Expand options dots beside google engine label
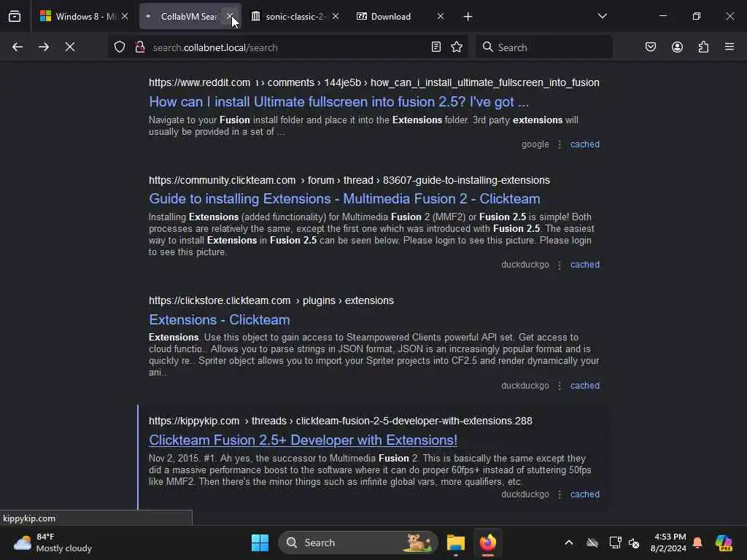The width and height of the screenshot is (747, 560). [560, 144]
